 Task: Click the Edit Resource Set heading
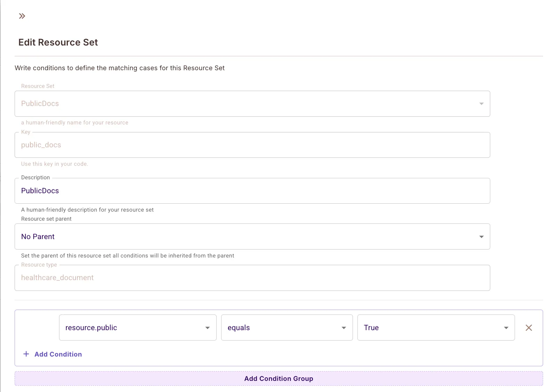coord(58,42)
